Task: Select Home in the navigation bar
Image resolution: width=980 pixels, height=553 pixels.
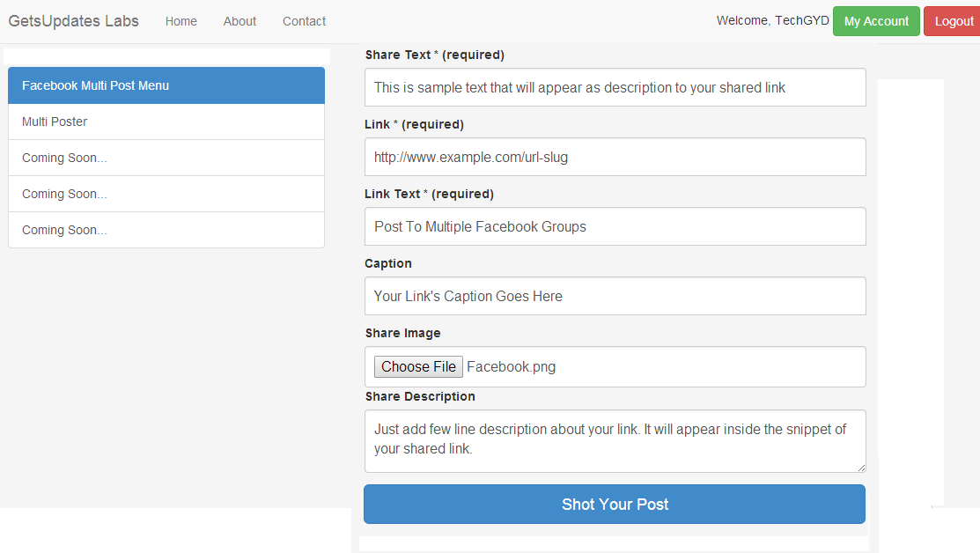Action: pos(181,20)
